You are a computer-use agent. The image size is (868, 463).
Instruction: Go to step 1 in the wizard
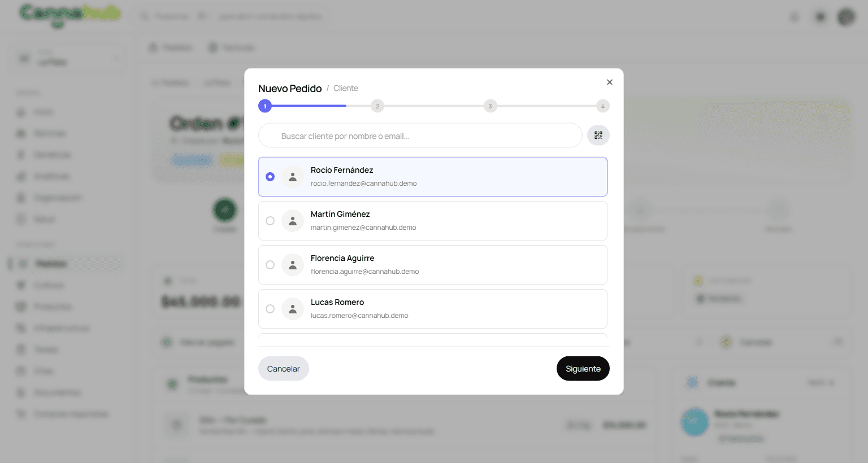click(265, 106)
